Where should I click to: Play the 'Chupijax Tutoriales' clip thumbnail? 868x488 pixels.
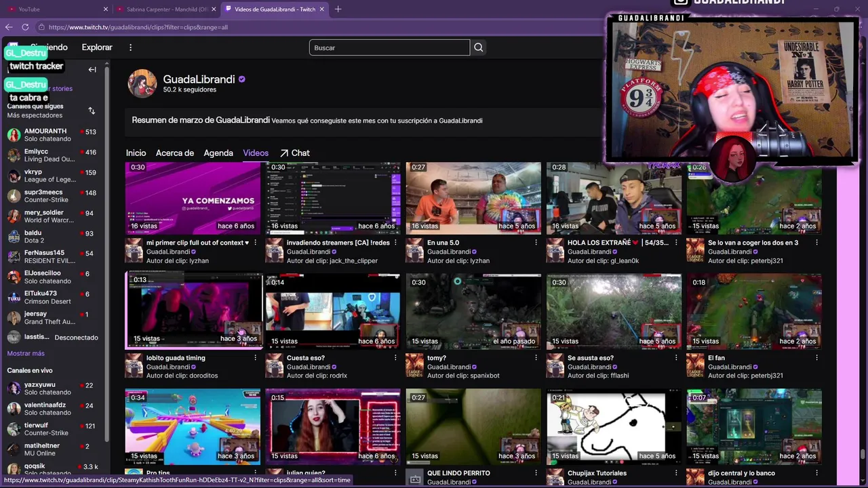pos(614,426)
